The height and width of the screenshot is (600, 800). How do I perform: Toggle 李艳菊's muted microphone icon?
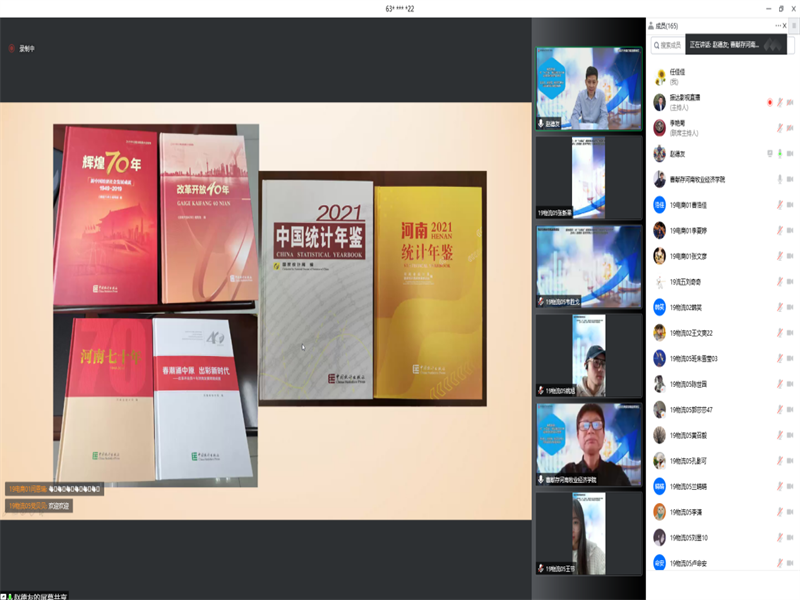click(779, 127)
